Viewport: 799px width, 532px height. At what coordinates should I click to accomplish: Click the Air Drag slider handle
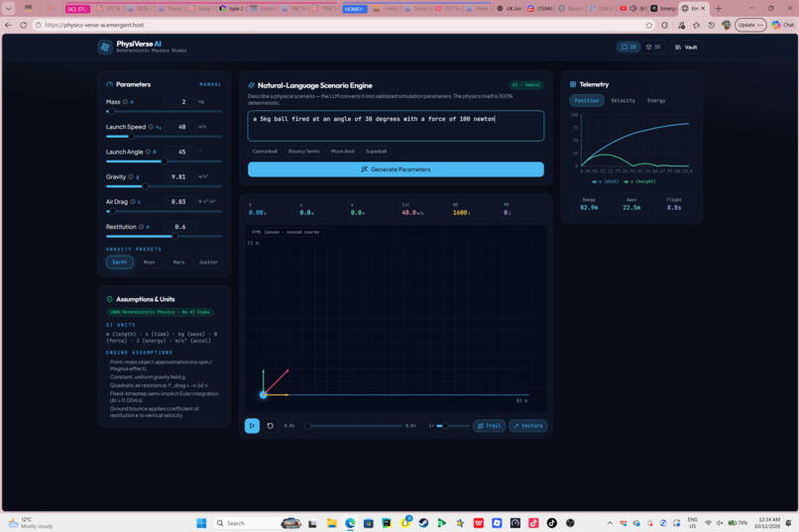112,211
